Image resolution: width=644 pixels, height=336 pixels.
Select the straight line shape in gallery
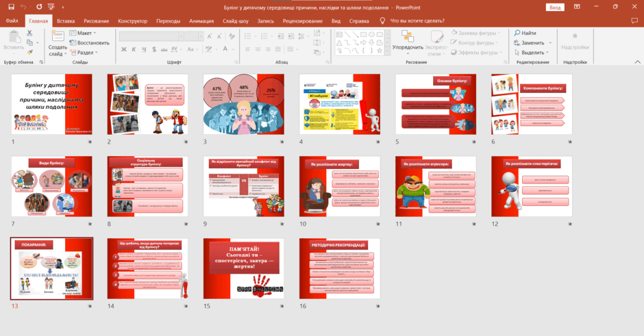(x=347, y=34)
